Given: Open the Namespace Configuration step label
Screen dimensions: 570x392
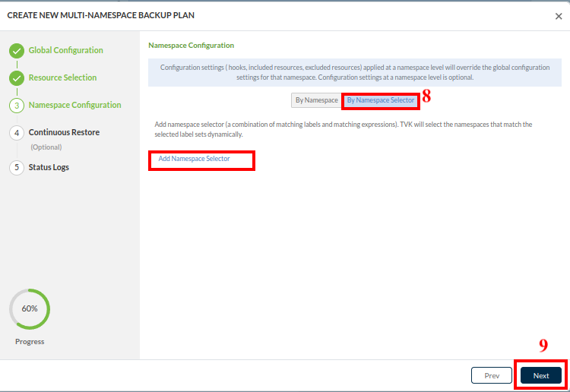Looking at the screenshot, I should (x=74, y=106).
